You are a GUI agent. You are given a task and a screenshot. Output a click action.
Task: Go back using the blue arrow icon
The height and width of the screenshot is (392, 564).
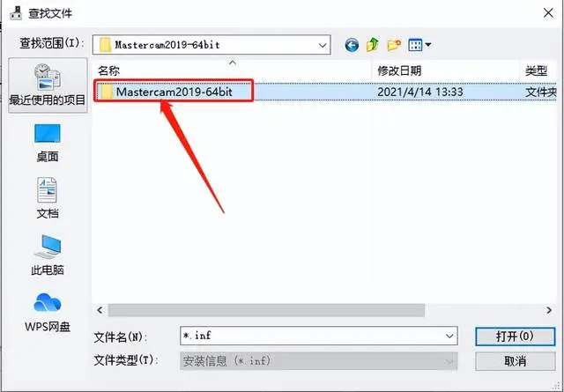352,45
